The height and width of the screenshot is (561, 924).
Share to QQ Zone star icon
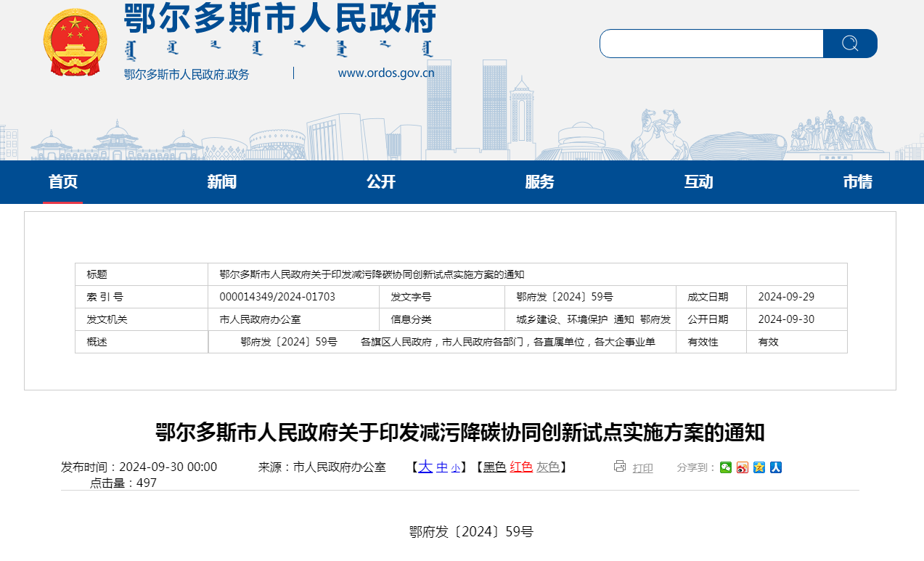coord(759,467)
